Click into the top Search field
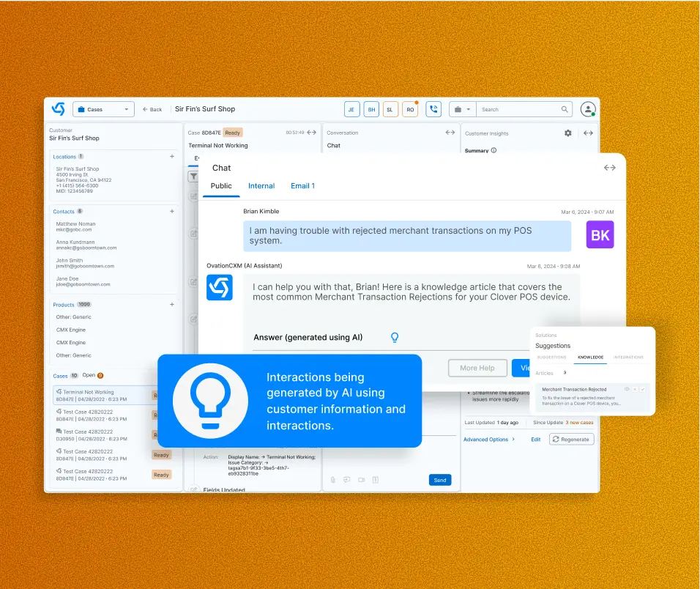 click(x=518, y=109)
